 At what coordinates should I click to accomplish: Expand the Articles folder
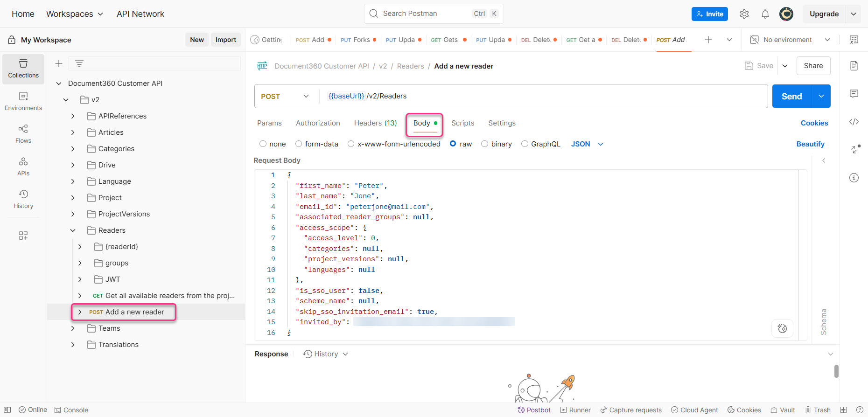coord(73,132)
